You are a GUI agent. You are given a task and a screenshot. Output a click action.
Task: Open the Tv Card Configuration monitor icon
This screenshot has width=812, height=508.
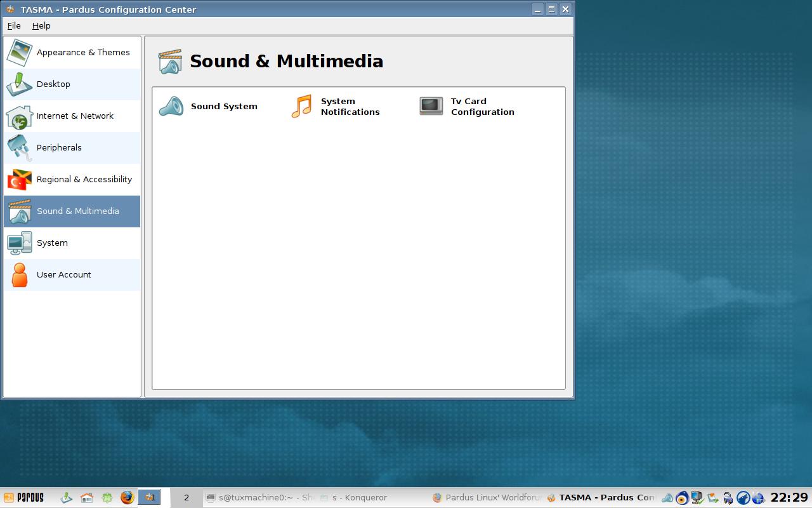click(x=431, y=106)
